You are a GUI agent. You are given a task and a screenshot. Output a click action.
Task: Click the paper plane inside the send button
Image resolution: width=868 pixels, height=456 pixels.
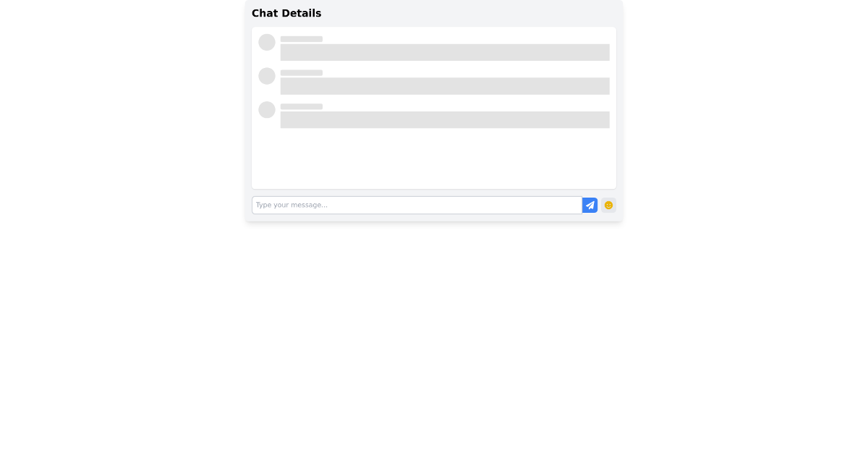[x=590, y=205]
